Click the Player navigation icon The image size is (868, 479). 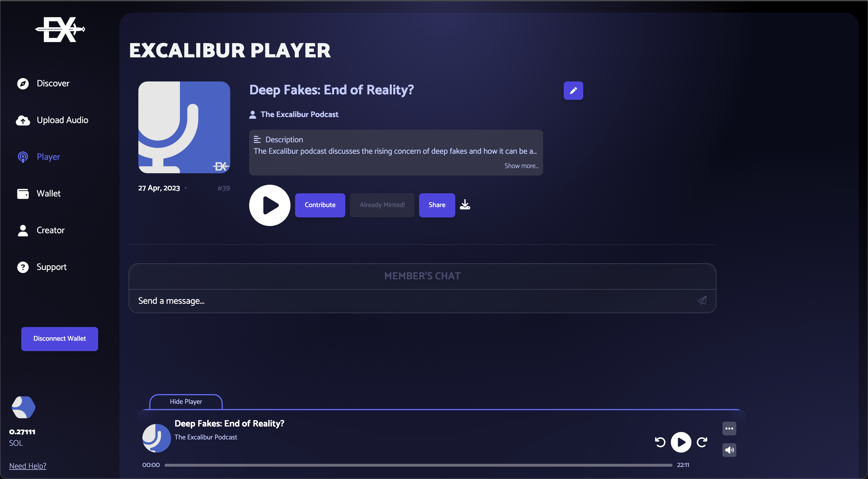[22, 156]
